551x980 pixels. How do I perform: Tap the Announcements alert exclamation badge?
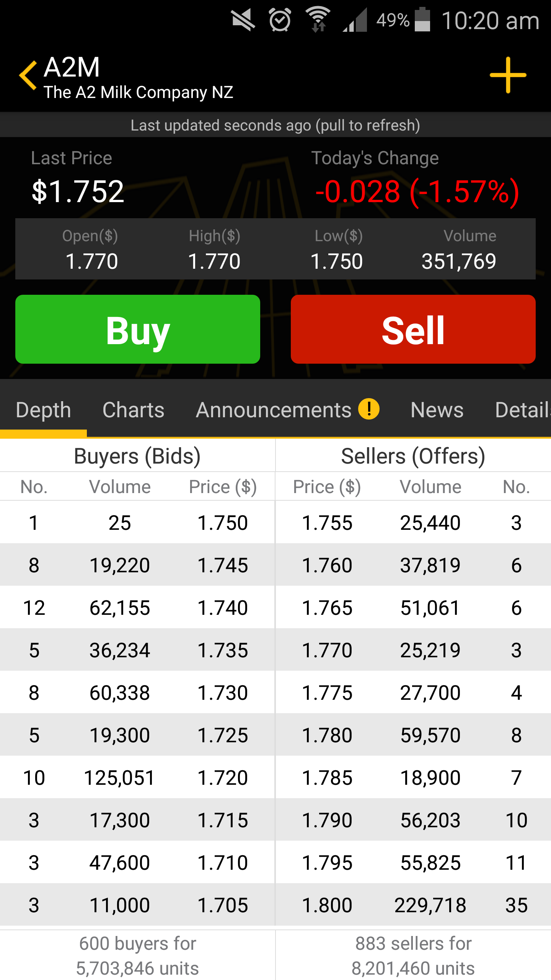click(x=368, y=409)
